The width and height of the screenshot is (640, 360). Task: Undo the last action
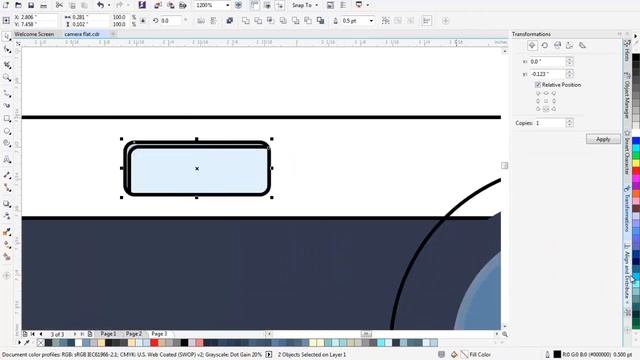click(100, 5)
